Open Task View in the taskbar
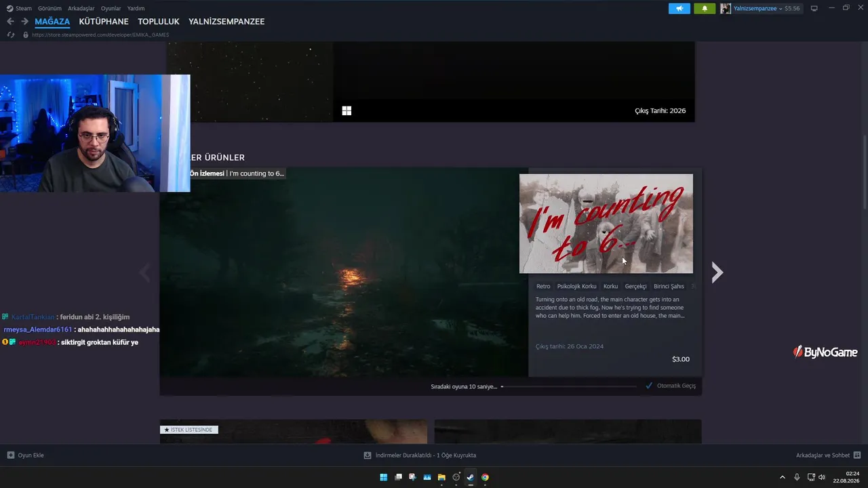868x488 pixels. coord(398,477)
